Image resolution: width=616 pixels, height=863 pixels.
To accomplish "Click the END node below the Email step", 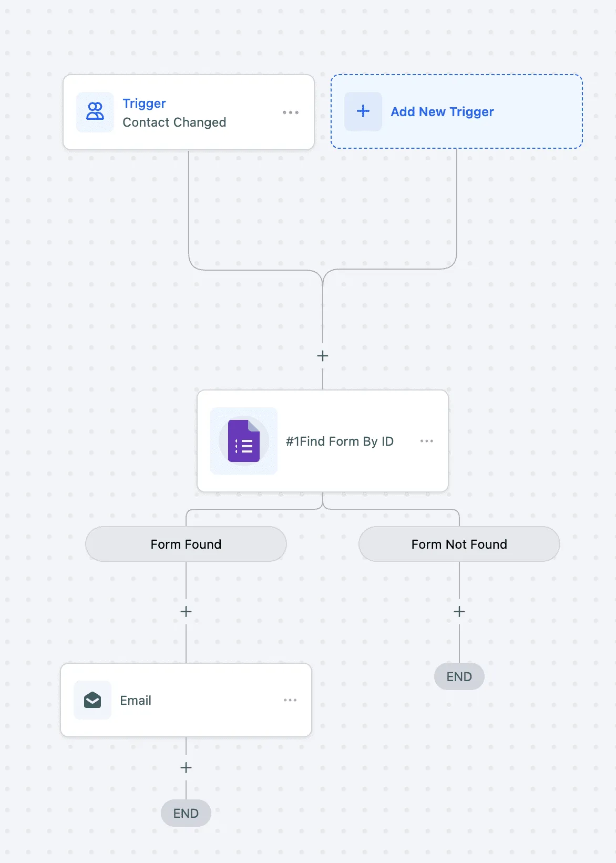I will [186, 813].
